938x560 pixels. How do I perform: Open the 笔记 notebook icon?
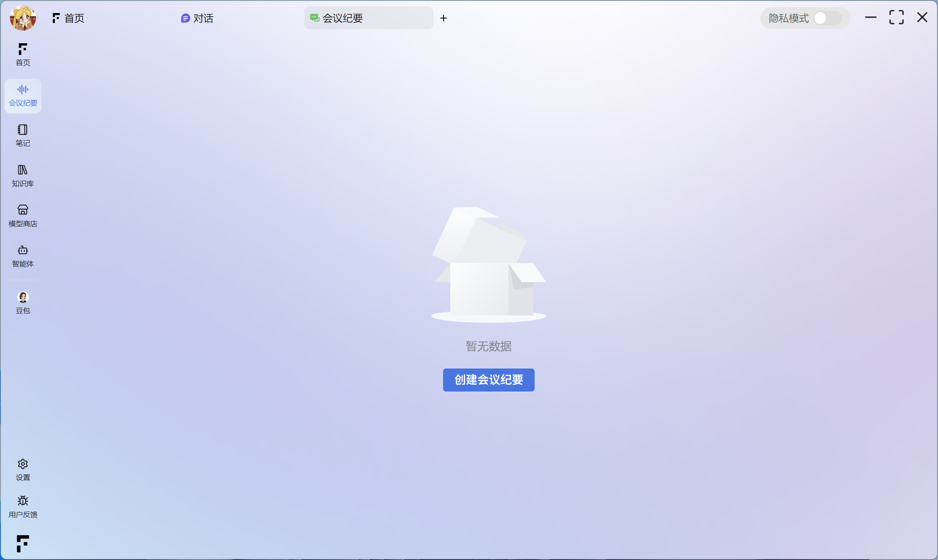pyautogui.click(x=23, y=135)
